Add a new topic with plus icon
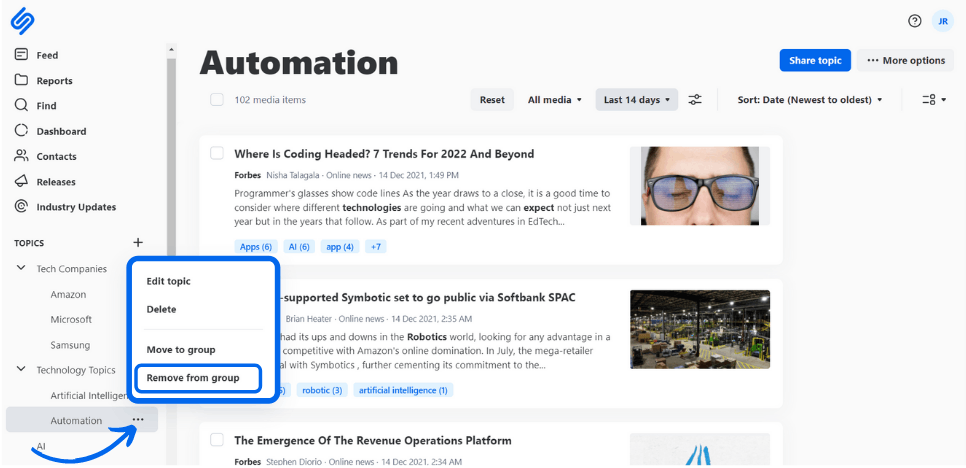Screen dimensions: 966x468 (x=138, y=243)
